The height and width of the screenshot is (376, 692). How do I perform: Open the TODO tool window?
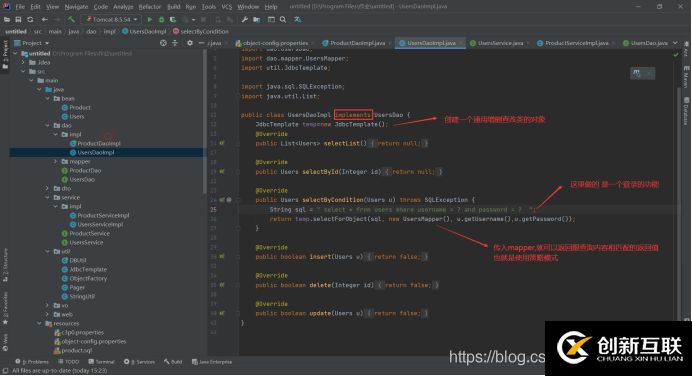[x=68, y=362]
